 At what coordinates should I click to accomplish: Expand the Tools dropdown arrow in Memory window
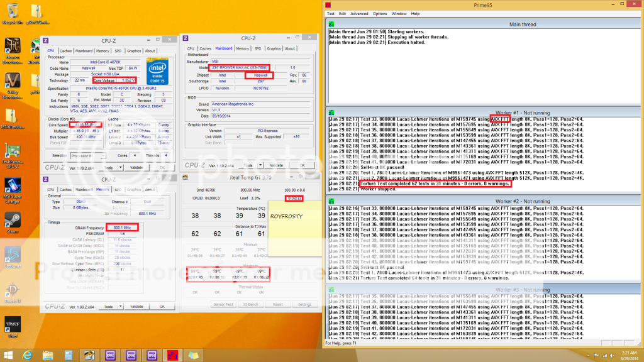pos(121,306)
